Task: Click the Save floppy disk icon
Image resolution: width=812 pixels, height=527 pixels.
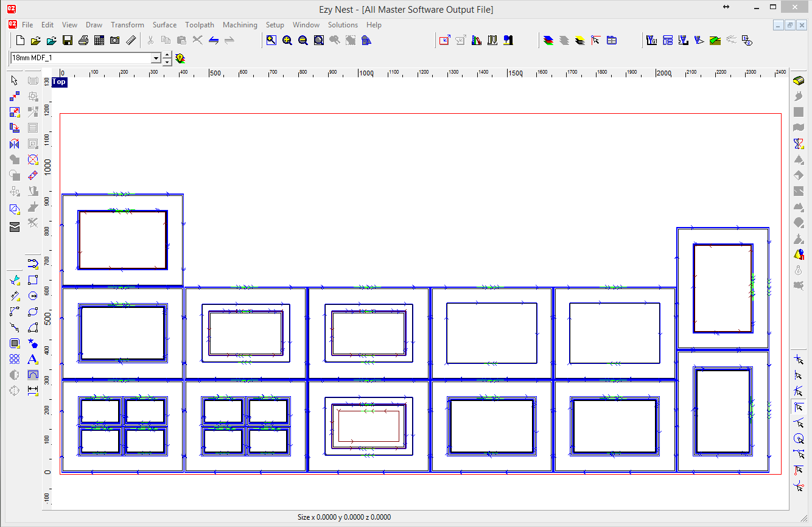Action: pyautogui.click(x=68, y=41)
